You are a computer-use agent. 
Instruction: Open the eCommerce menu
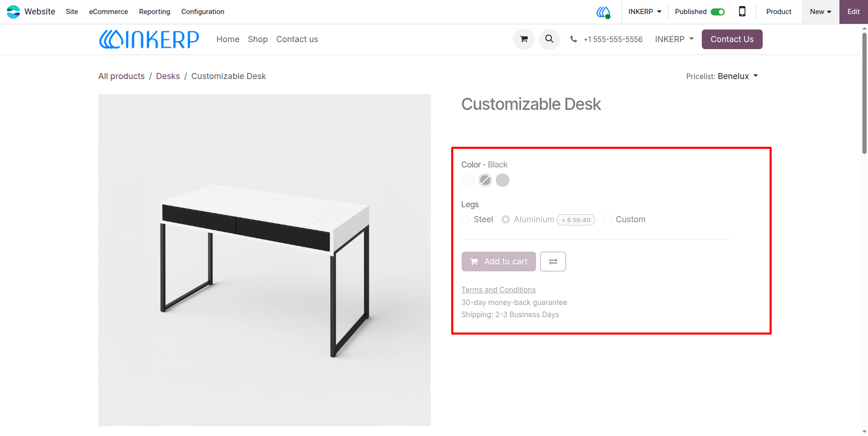click(x=109, y=12)
